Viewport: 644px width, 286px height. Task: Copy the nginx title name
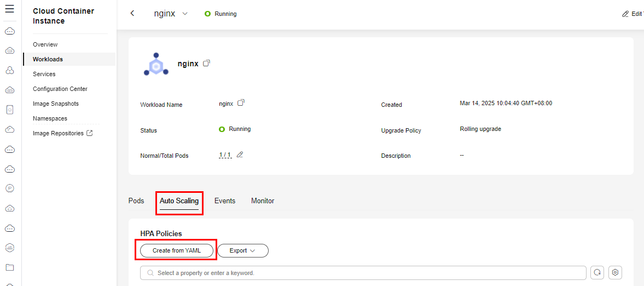[x=207, y=64]
